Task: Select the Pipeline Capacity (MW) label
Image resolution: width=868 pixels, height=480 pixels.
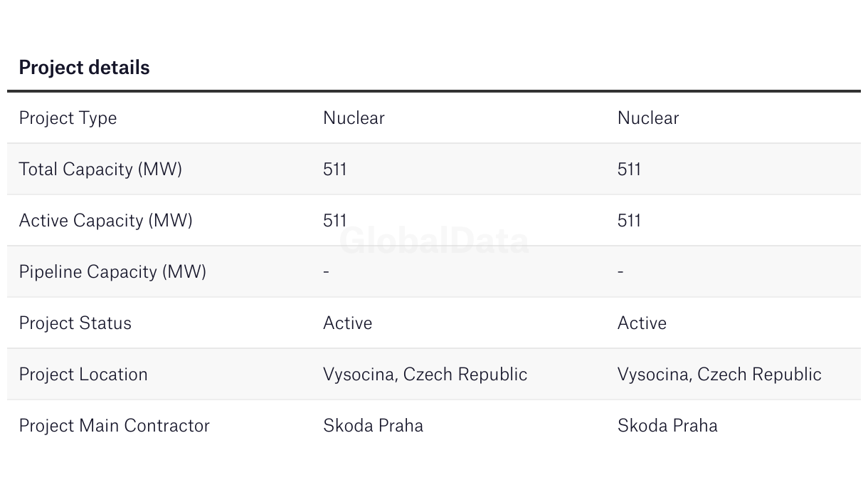Action: coord(112,272)
